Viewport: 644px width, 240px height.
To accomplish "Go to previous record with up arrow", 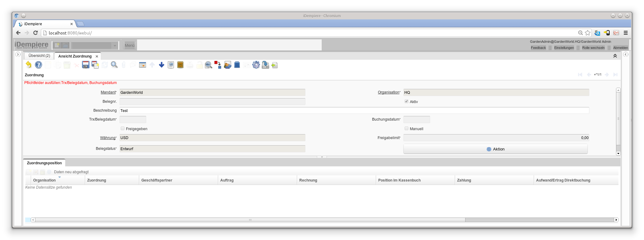I will (x=152, y=65).
